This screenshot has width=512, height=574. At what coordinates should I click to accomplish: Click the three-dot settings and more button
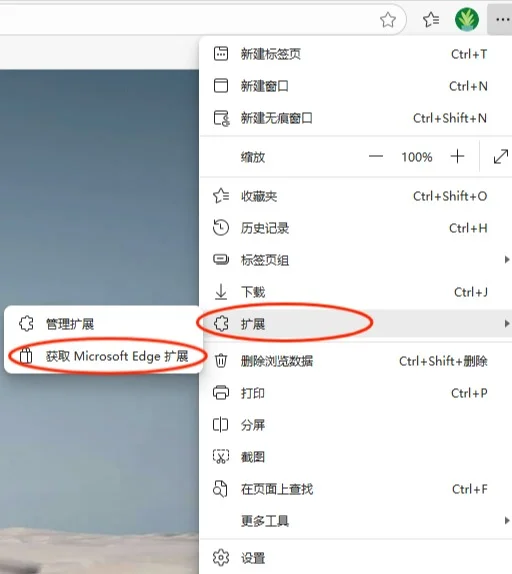click(x=502, y=20)
